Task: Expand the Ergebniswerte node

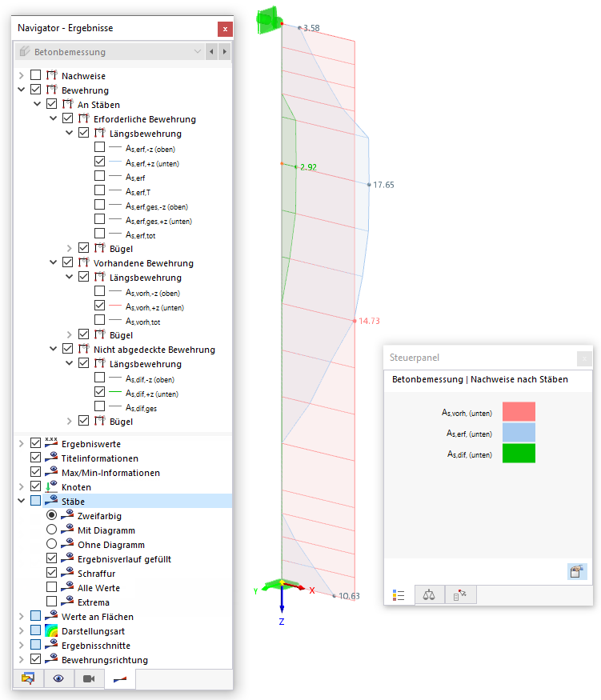Action: 21,443
